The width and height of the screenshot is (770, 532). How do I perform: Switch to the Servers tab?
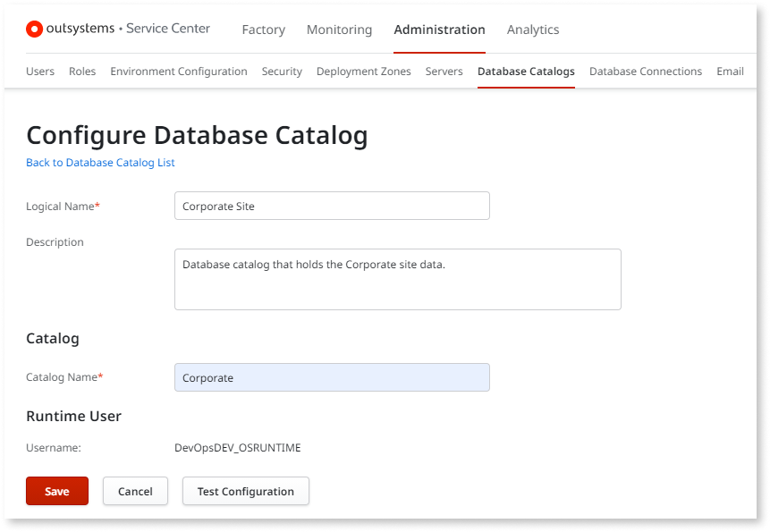(444, 72)
